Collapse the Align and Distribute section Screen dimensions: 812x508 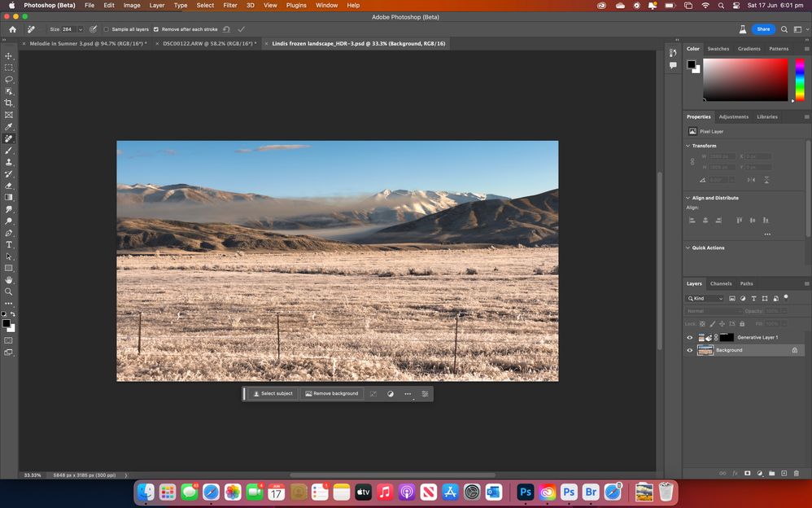(x=688, y=198)
